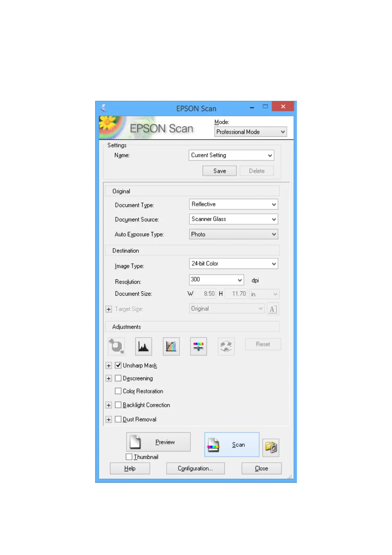Enable Color Restoration checkbox
392x555 pixels.
[x=118, y=391]
